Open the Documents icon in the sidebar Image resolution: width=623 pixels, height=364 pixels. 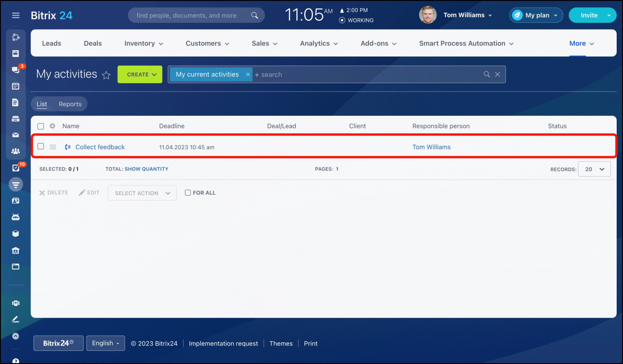point(16,103)
